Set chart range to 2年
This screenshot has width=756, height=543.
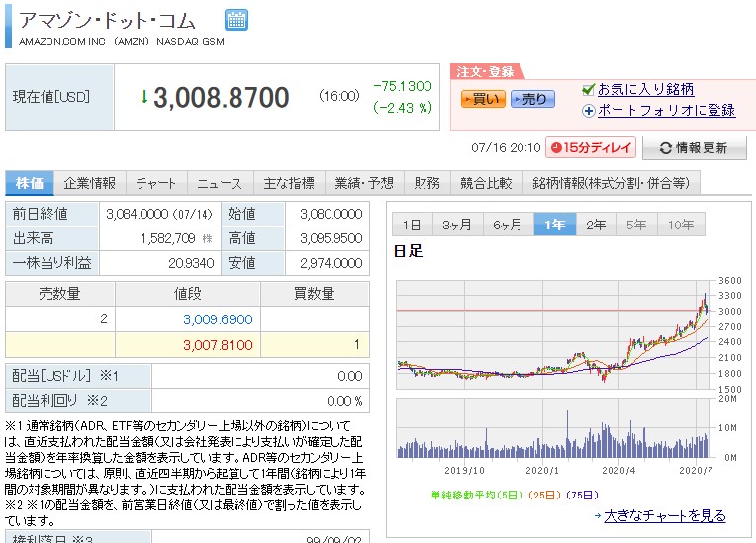click(x=597, y=225)
